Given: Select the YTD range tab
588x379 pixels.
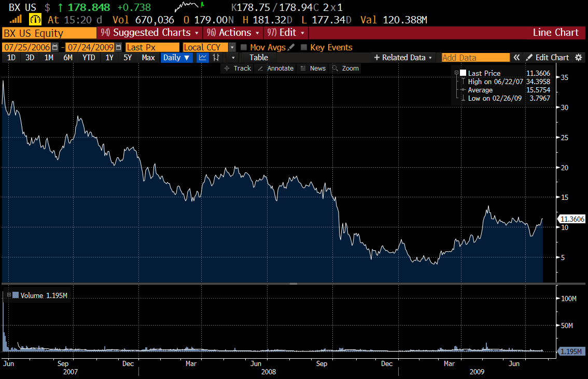Looking at the screenshot, I should coord(89,58).
